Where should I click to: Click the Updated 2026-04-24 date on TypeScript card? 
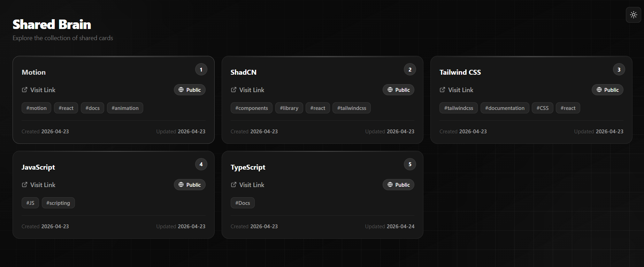(x=390, y=227)
